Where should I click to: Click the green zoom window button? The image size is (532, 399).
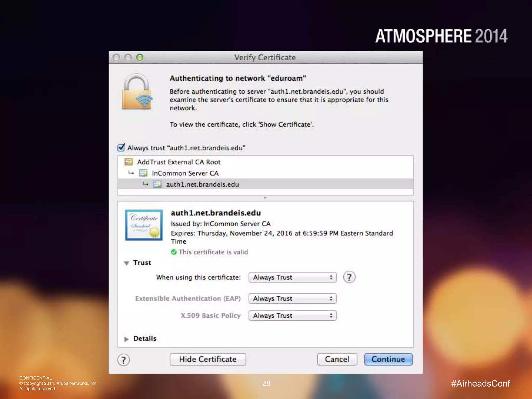tap(140, 57)
